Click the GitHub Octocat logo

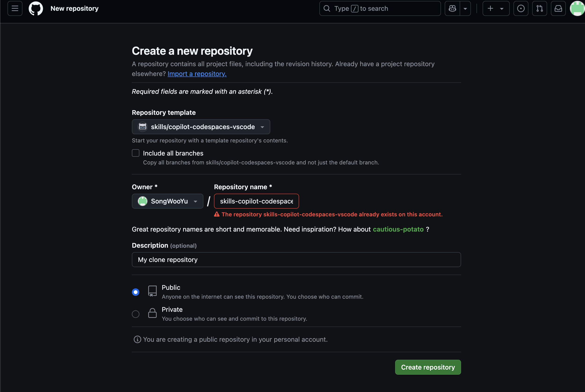(x=36, y=8)
